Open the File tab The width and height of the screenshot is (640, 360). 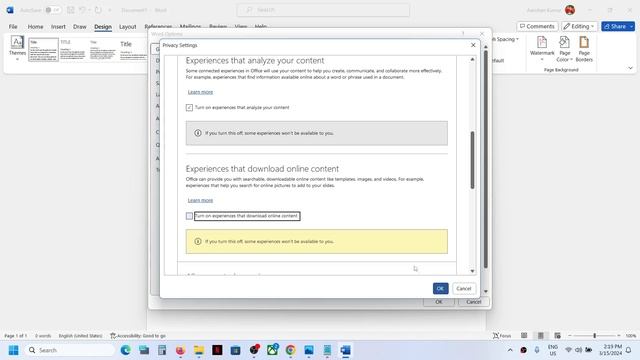(x=13, y=27)
